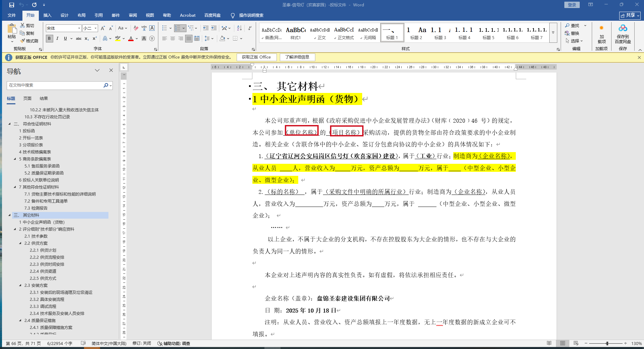This screenshot has height=349, width=644.
Task: Click the sort A-Z icon
Action: 239,28
